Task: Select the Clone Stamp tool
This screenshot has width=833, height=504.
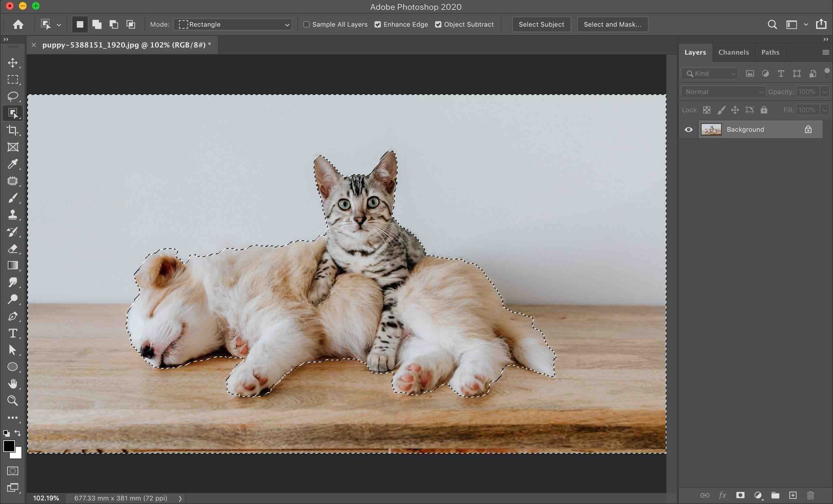Action: (13, 215)
